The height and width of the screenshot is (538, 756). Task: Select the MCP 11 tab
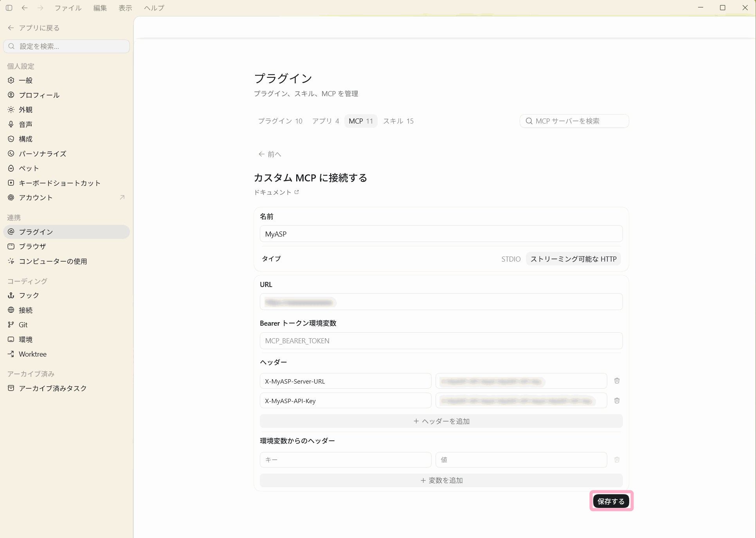pos(361,121)
